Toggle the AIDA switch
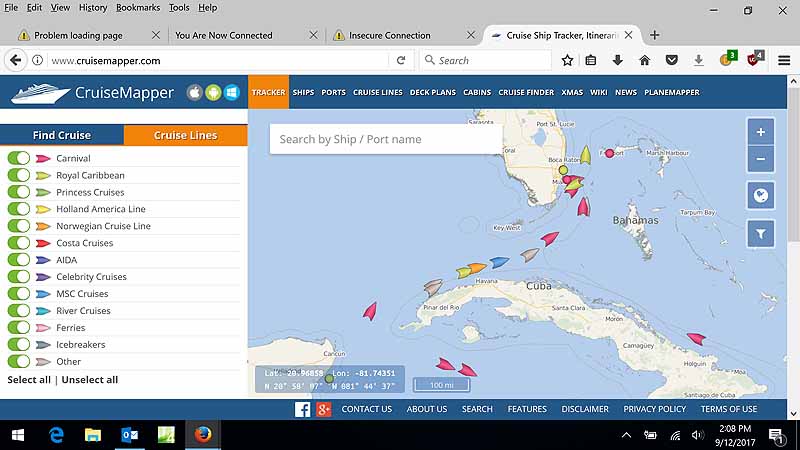The width and height of the screenshot is (800, 450). tap(19, 260)
